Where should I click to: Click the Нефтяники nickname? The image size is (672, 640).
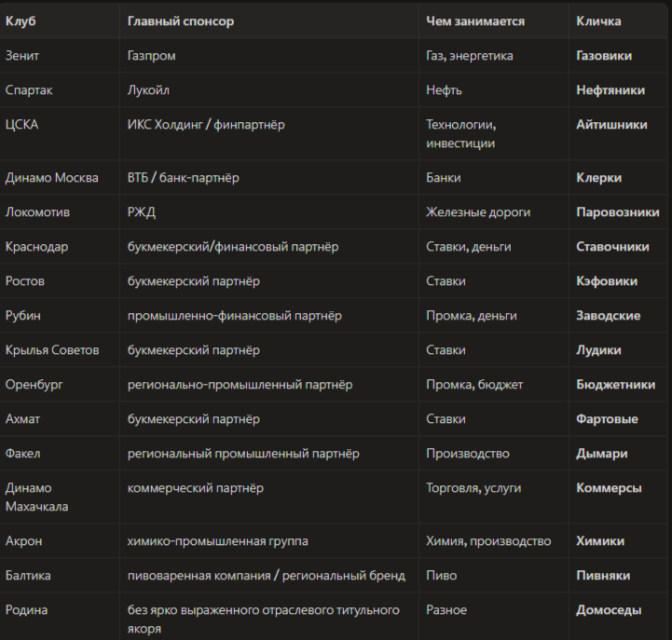click(610, 90)
